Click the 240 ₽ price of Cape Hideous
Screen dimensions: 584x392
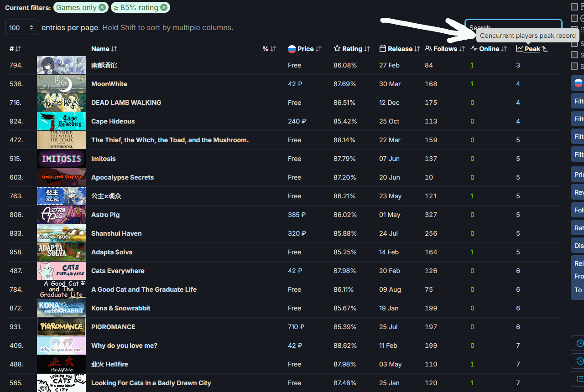(x=297, y=121)
